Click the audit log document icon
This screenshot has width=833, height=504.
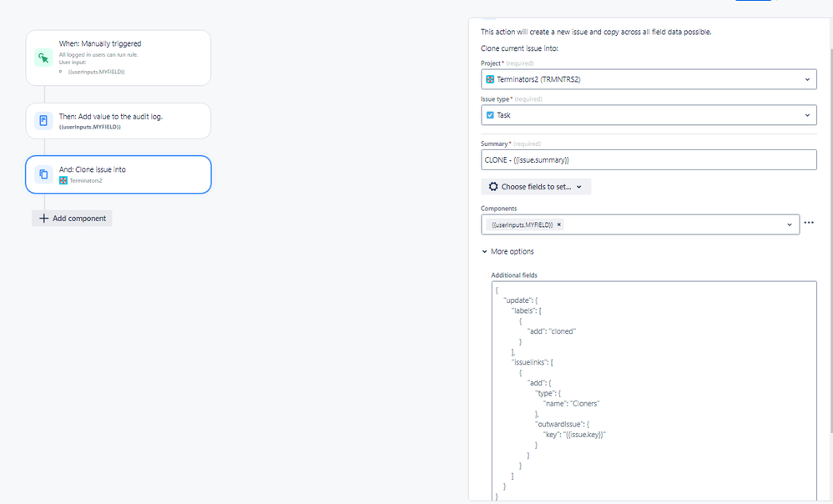[x=43, y=120]
